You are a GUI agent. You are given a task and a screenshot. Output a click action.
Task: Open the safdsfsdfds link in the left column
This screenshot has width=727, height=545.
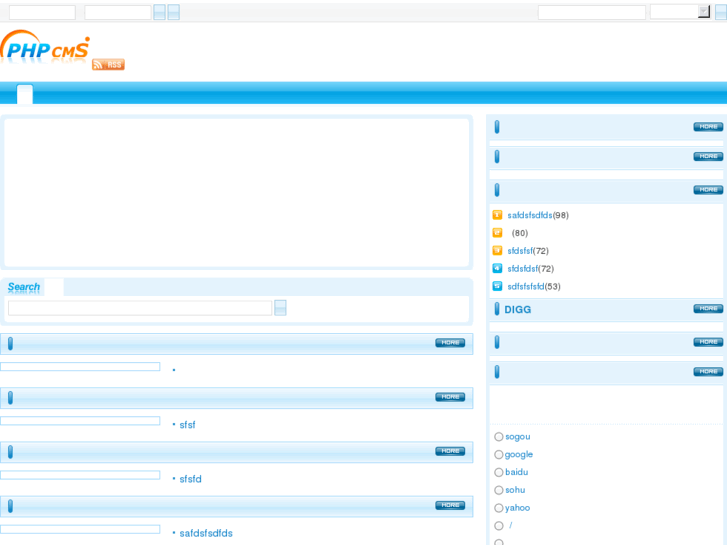pos(206,533)
